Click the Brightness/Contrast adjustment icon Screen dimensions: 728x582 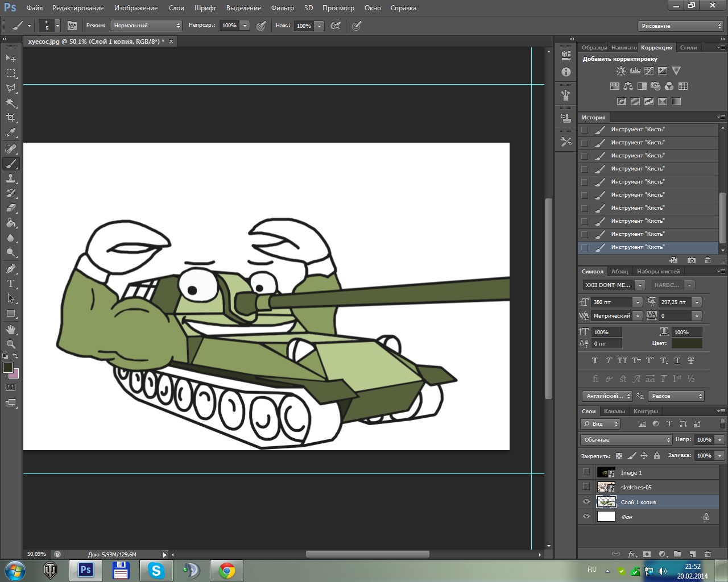click(621, 71)
